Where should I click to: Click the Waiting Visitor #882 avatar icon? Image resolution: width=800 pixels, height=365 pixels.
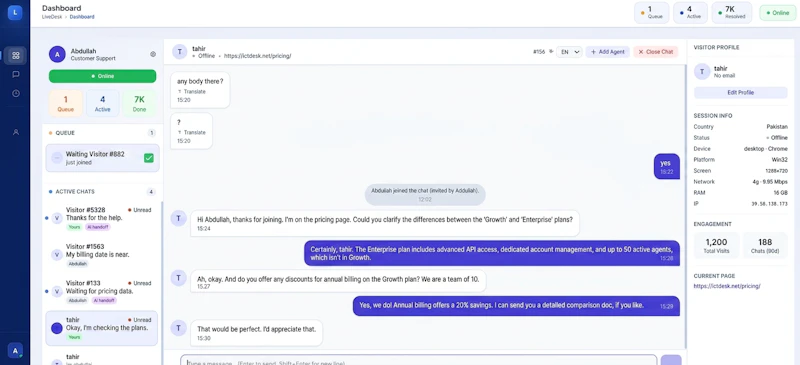point(57,158)
